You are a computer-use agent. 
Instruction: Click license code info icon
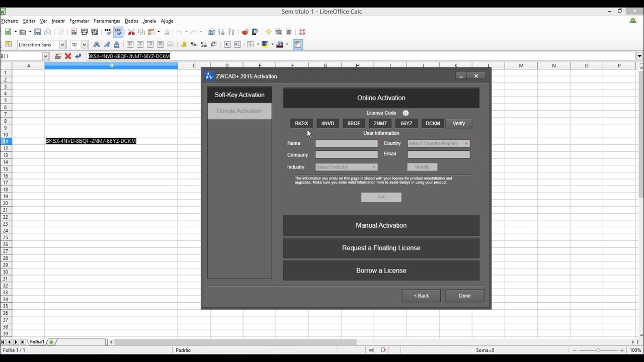point(406,113)
